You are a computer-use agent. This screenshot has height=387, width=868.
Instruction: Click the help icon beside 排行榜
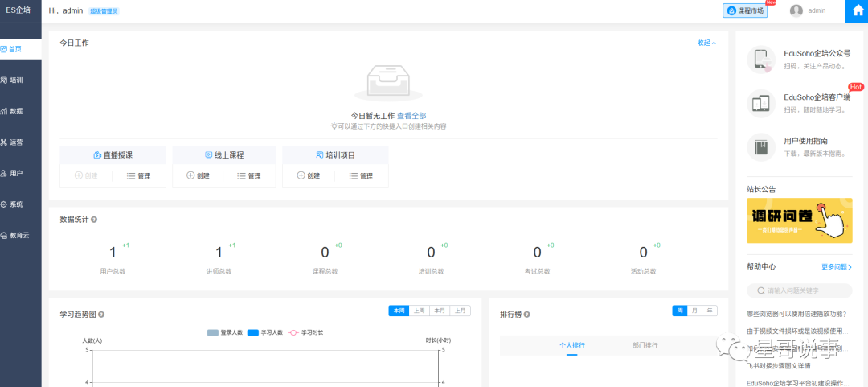click(526, 315)
